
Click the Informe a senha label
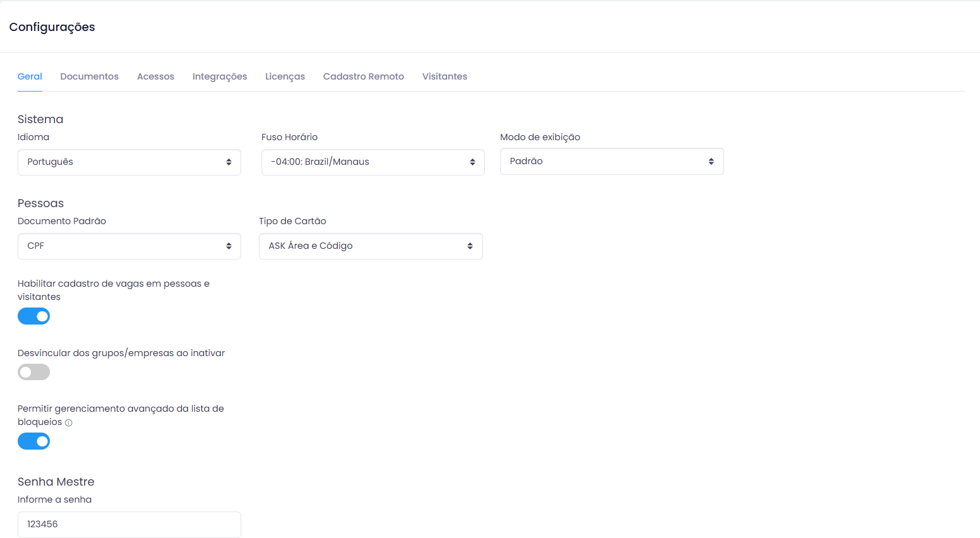[x=54, y=499]
